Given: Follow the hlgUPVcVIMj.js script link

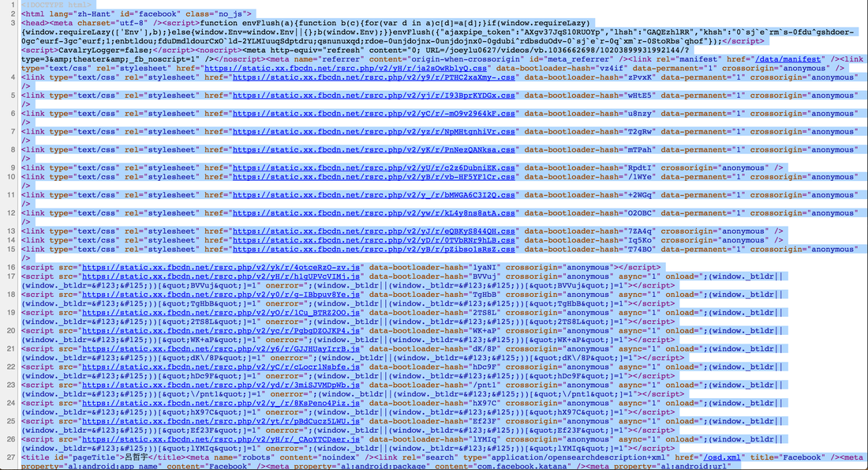Looking at the screenshot, I should 221,276.
